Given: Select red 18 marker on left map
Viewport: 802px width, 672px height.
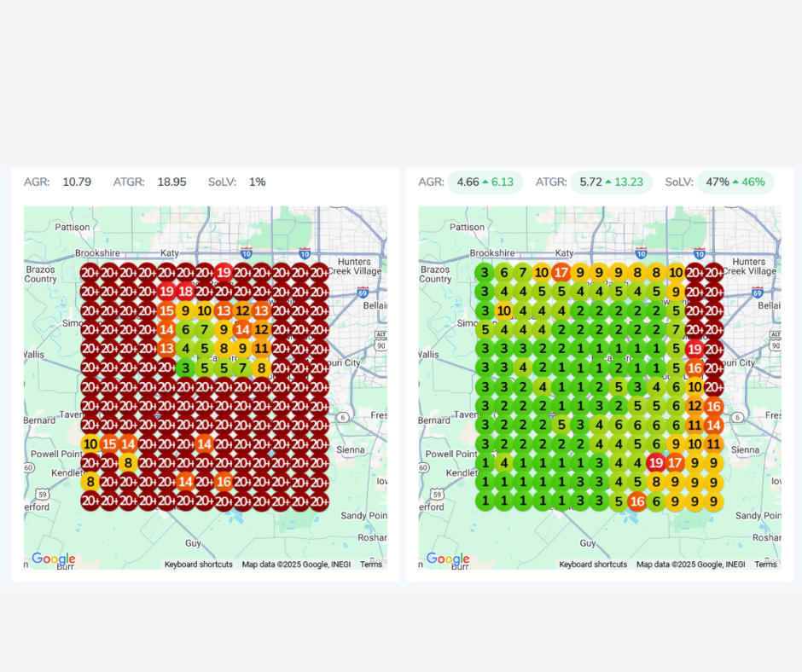Looking at the screenshot, I should [185, 292].
